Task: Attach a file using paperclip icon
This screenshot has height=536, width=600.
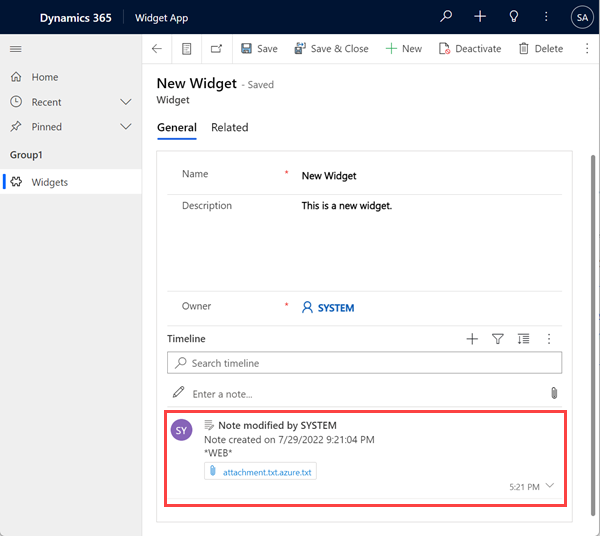Action: 554,393
